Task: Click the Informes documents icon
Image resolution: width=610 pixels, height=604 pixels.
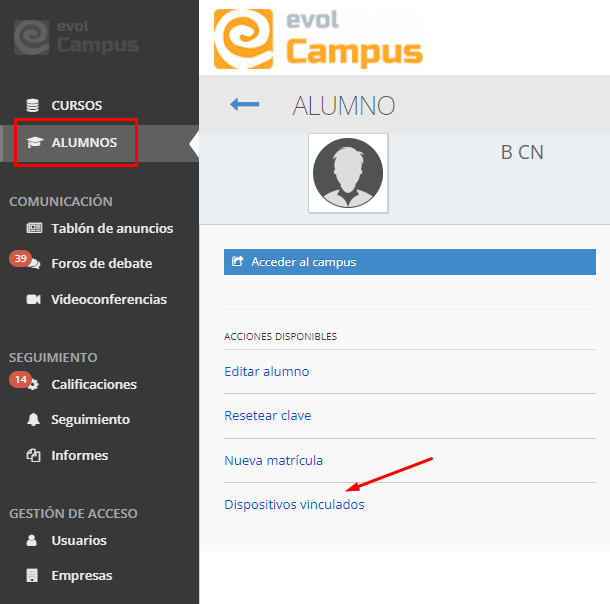Action: tap(33, 455)
